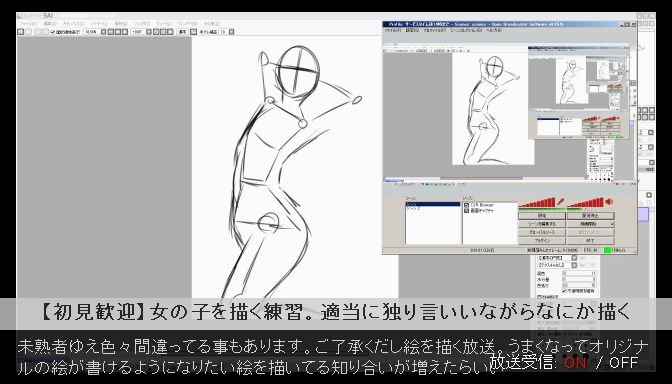672x384 pixels.
Task: Click the 混色 blending slider in SAI
Action: coord(580,273)
